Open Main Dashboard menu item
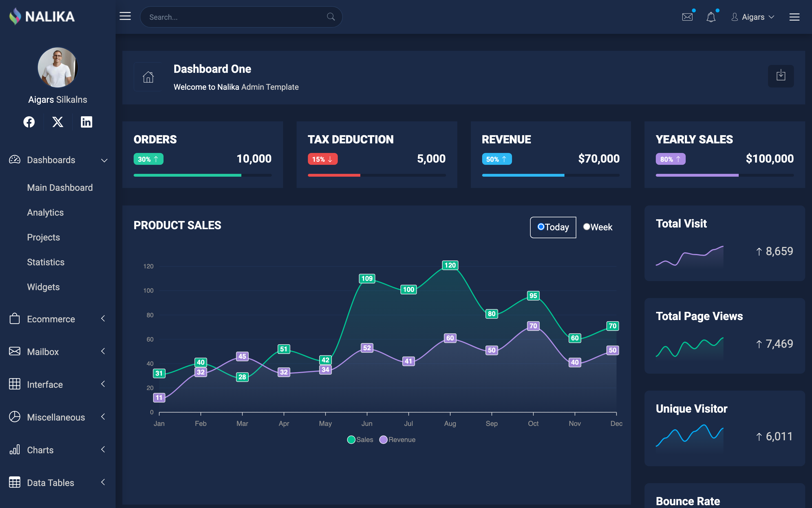 [x=60, y=187]
